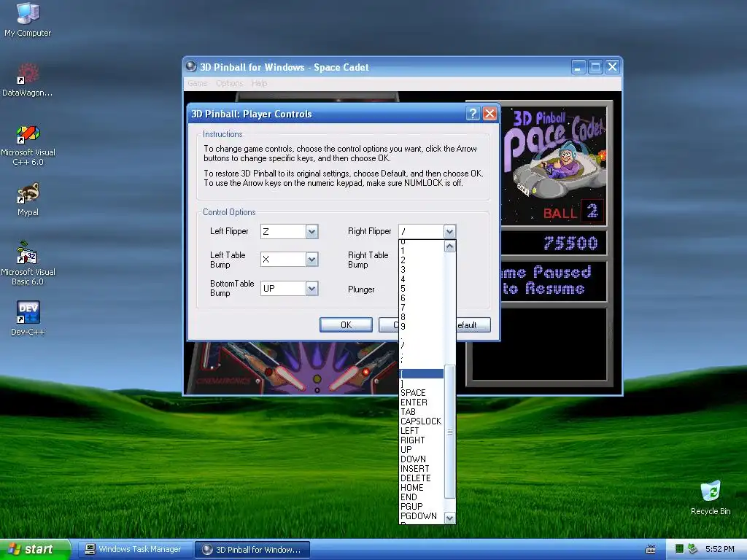
Task: Open the Recycle Bin desktop icon
Action: point(711,497)
